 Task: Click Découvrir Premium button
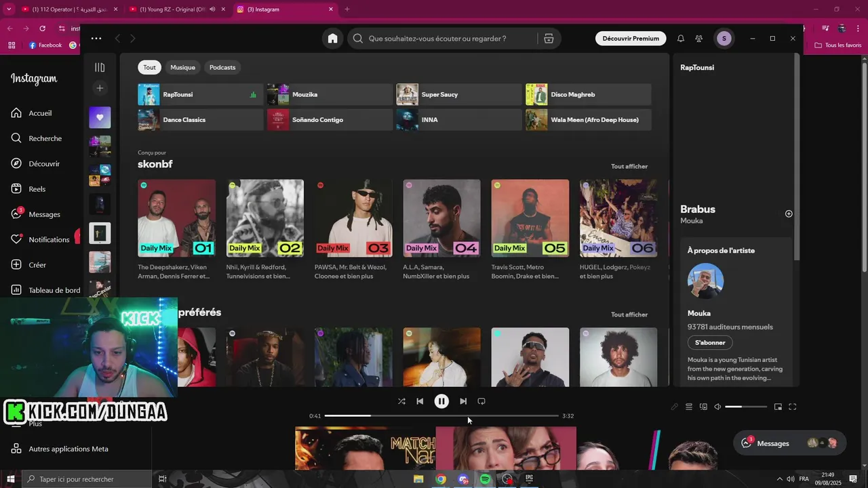[631, 39]
